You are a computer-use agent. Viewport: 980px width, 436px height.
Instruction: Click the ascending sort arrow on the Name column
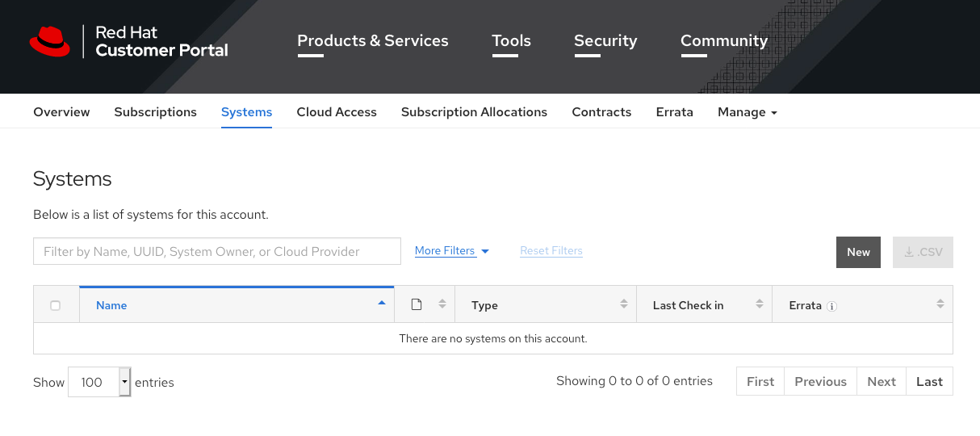coord(381,303)
